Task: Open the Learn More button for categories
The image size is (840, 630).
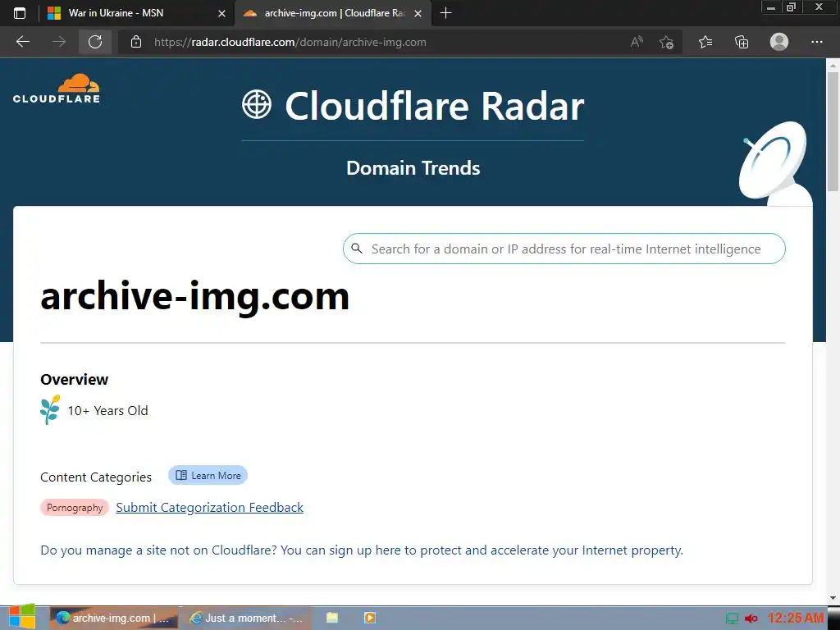Action: pyautogui.click(x=208, y=475)
